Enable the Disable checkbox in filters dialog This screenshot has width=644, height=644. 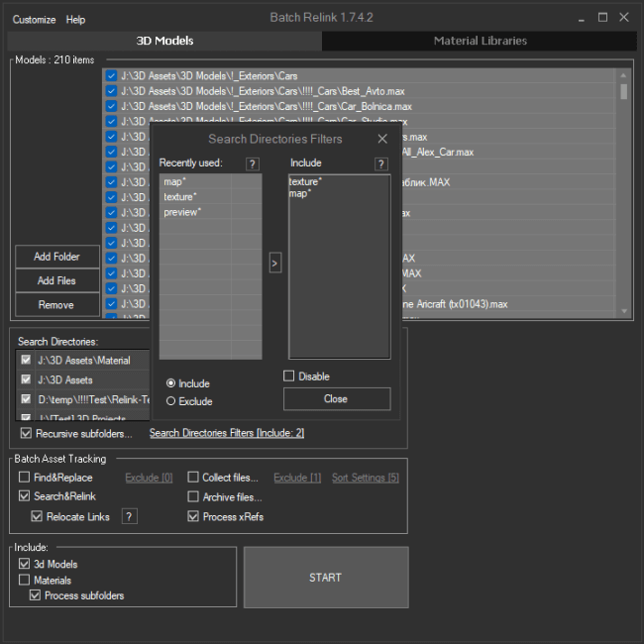(288, 376)
